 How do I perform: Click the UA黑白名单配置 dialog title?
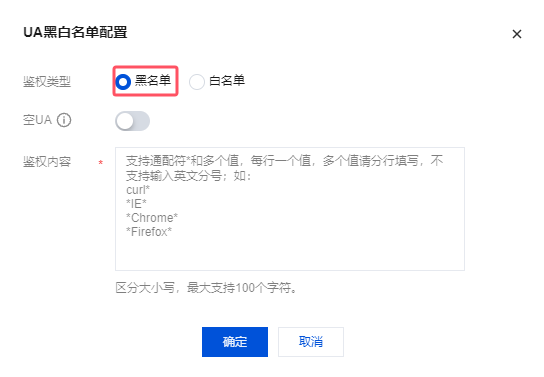coord(75,32)
